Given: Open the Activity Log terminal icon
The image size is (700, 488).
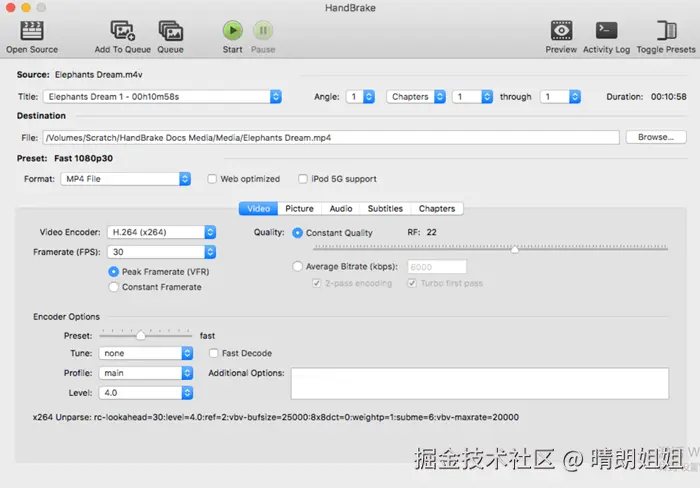Looking at the screenshot, I should coord(606,31).
